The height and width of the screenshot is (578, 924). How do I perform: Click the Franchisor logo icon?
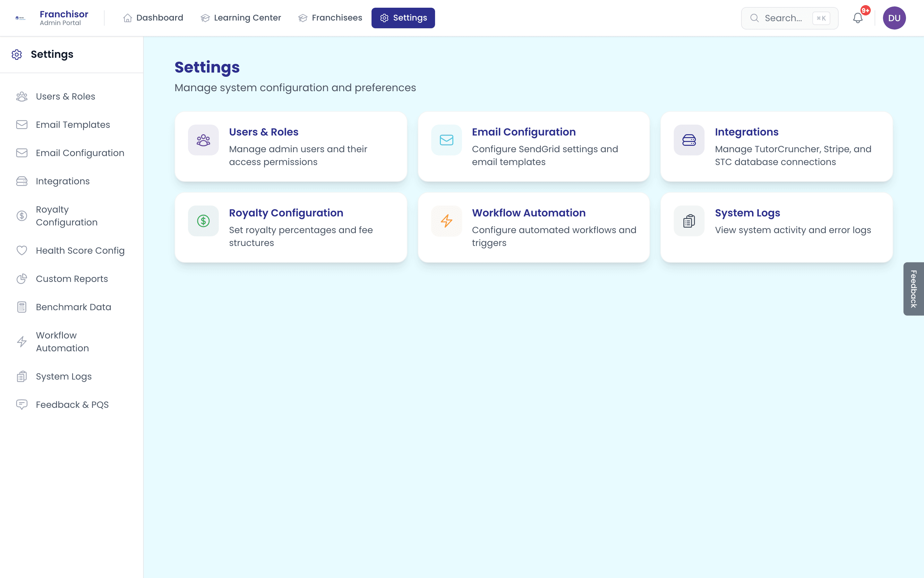[20, 18]
